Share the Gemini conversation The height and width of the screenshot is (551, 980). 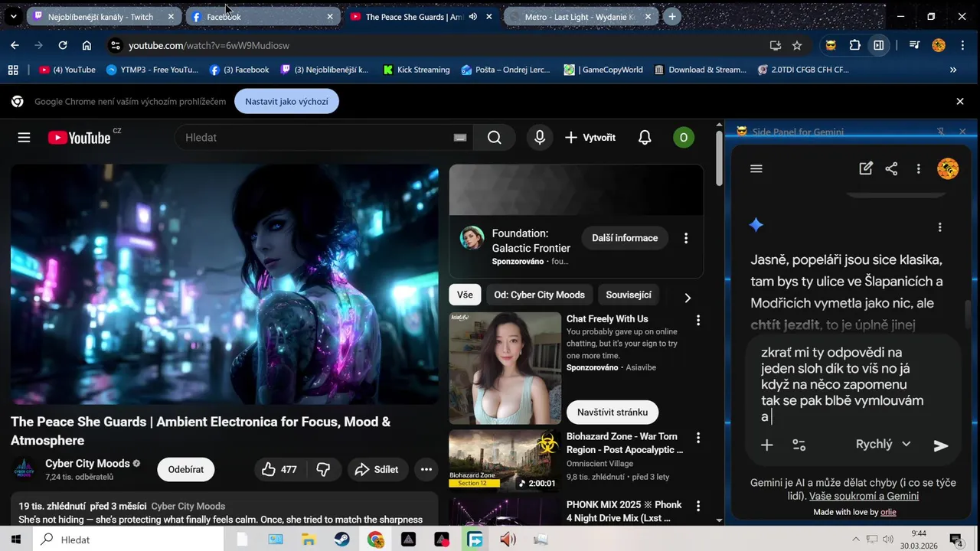[891, 169]
